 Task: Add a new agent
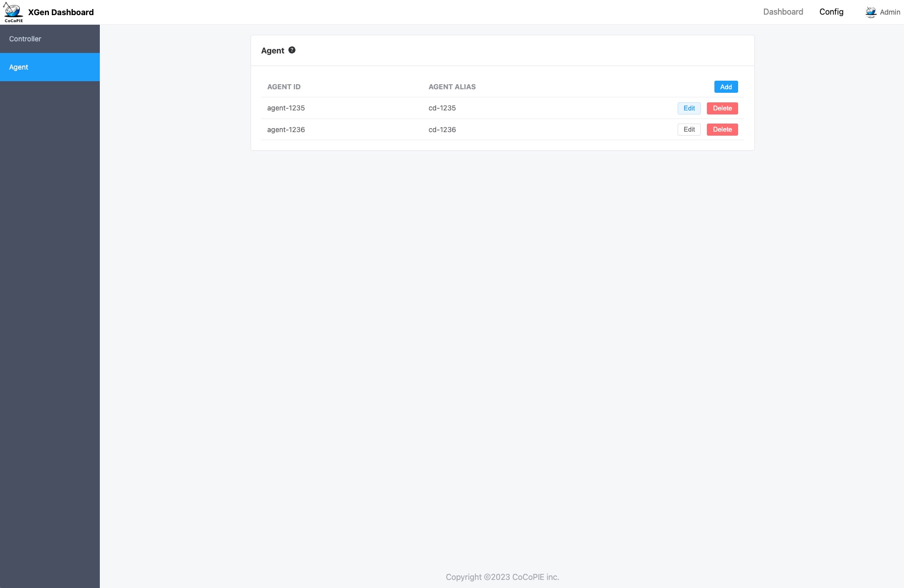tap(726, 87)
